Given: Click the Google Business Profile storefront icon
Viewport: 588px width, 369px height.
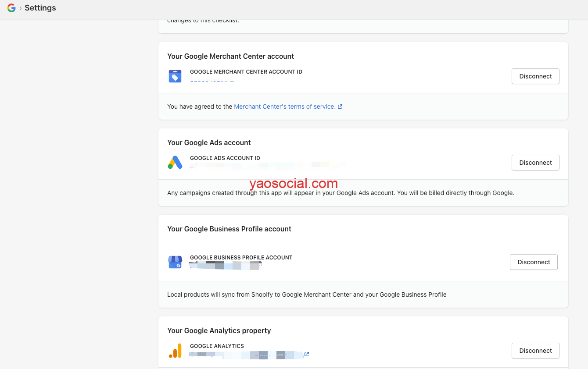Looking at the screenshot, I should [x=175, y=262].
